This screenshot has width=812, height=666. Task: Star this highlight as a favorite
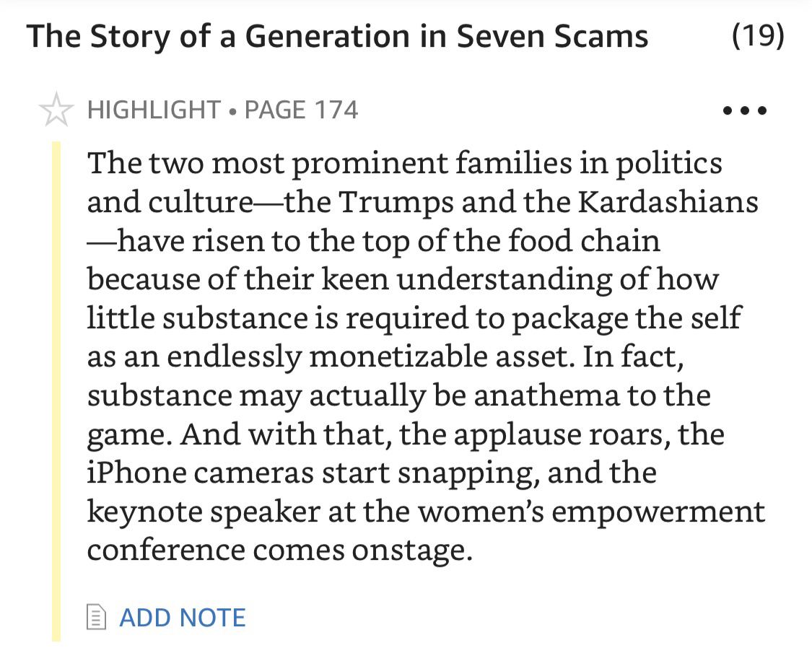click(56, 110)
